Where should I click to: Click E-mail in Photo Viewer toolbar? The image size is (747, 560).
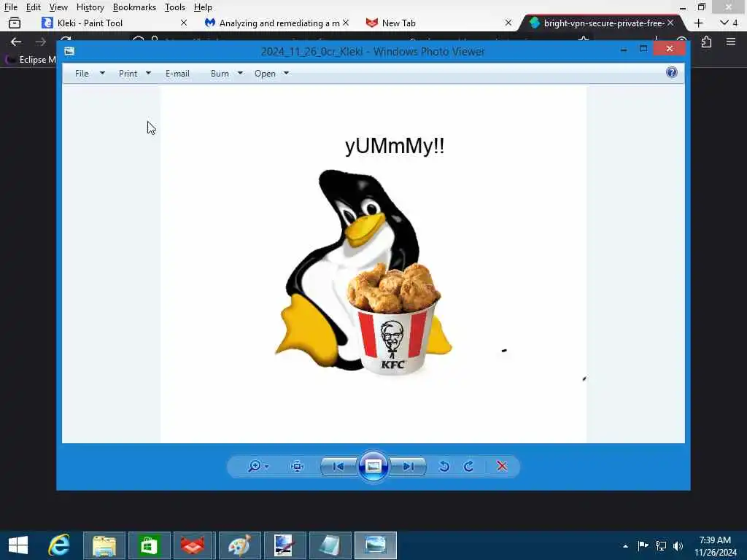pos(177,74)
